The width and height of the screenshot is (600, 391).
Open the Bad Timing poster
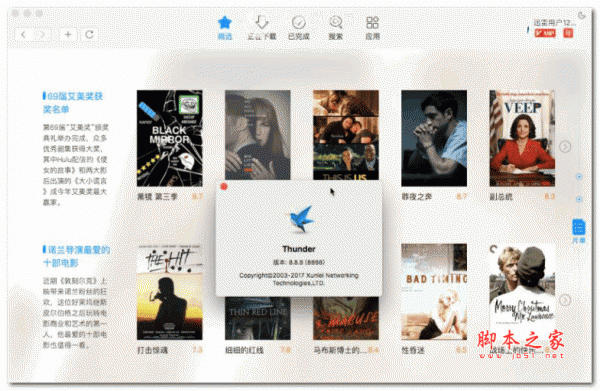click(434, 292)
